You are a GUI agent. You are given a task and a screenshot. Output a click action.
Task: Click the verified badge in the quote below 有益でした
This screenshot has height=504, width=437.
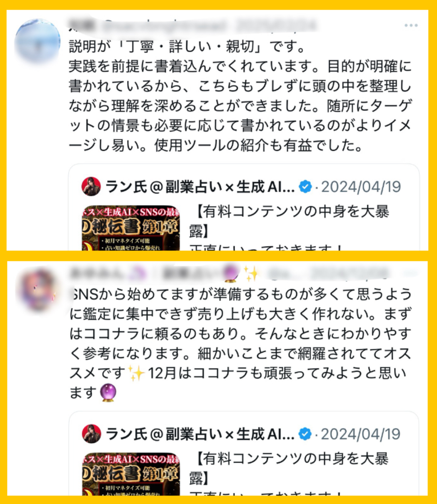[x=306, y=187]
